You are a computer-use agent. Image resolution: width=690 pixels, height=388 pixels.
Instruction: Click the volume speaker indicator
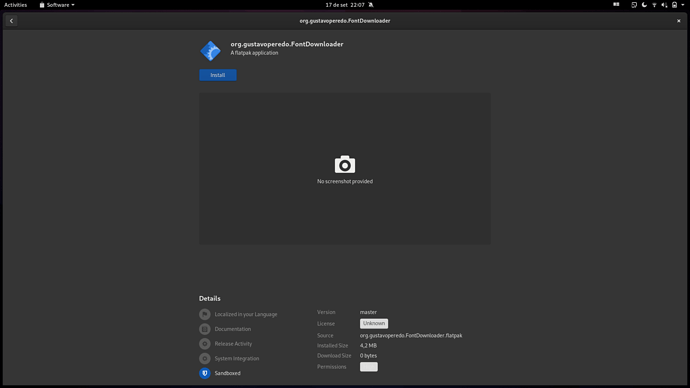664,5
